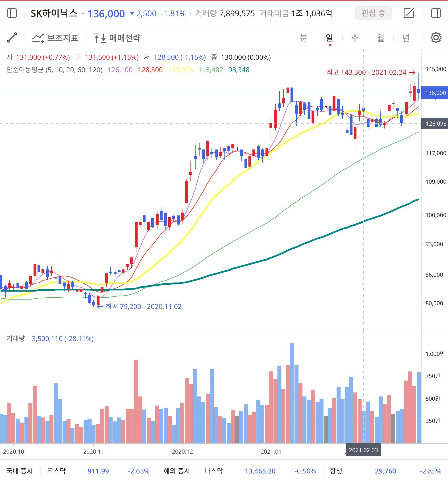Click the 20-day average value 129,975
The height and width of the screenshot is (482, 448).
[181, 70]
